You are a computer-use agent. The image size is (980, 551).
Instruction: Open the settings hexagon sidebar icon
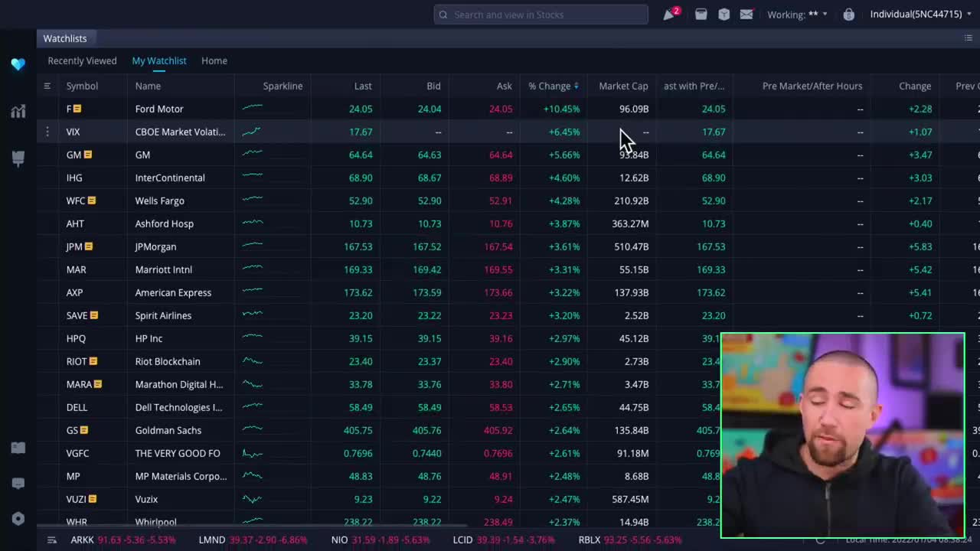point(18,518)
